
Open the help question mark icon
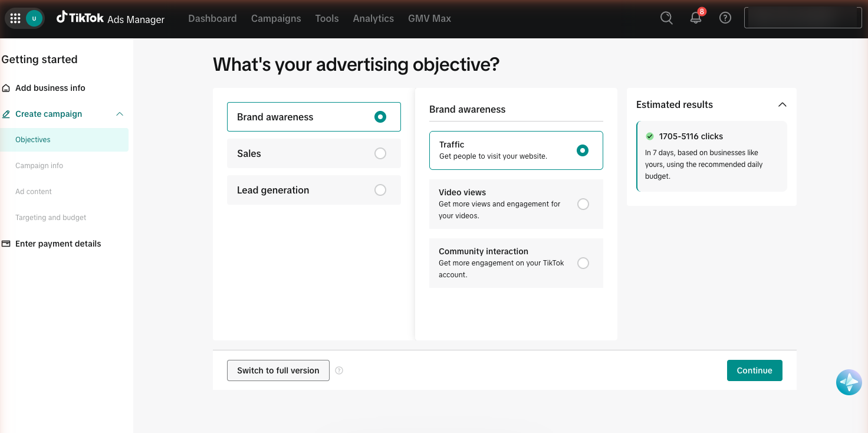(725, 18)
